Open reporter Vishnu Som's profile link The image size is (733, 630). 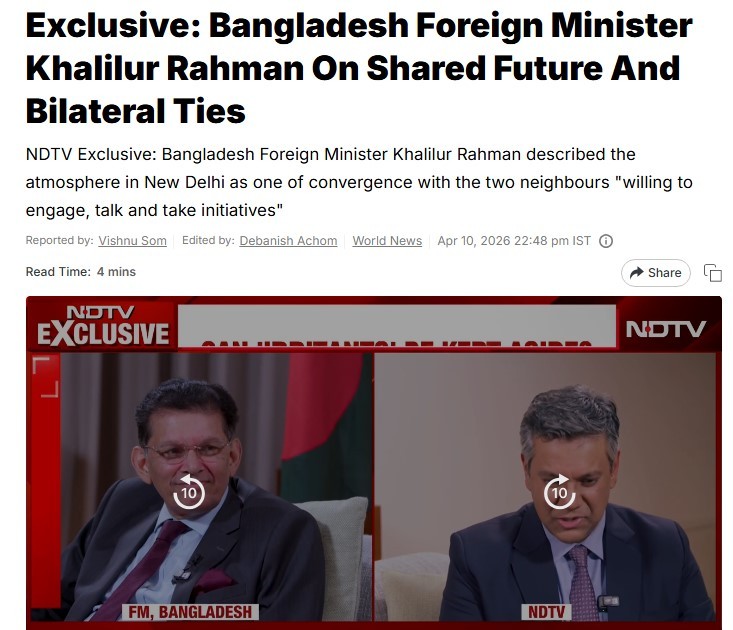coord(132,241)
